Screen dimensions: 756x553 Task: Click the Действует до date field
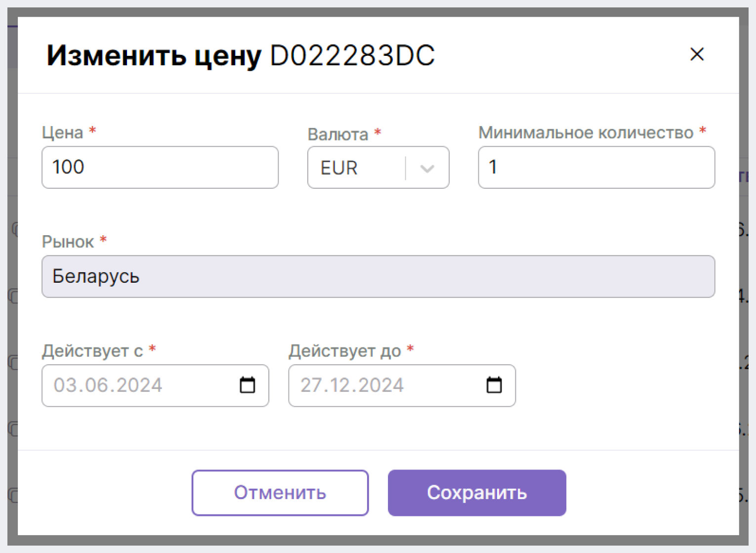point(402,385)
